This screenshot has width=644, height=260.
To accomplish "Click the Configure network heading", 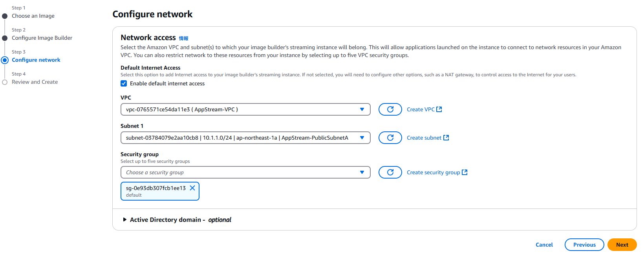I will click(152, 14).
